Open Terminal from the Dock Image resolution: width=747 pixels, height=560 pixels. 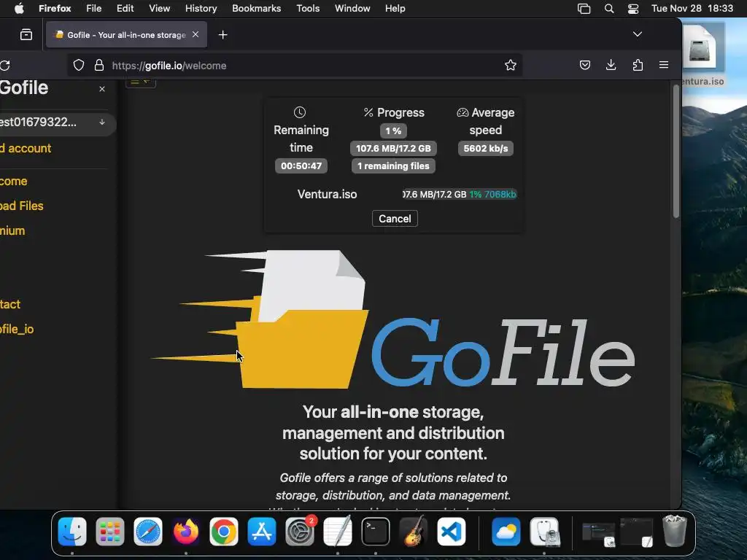376,532
